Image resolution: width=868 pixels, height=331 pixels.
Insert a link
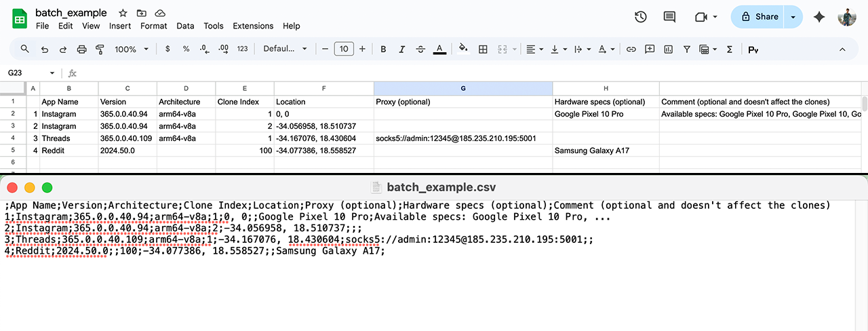[x=631, y=49]
